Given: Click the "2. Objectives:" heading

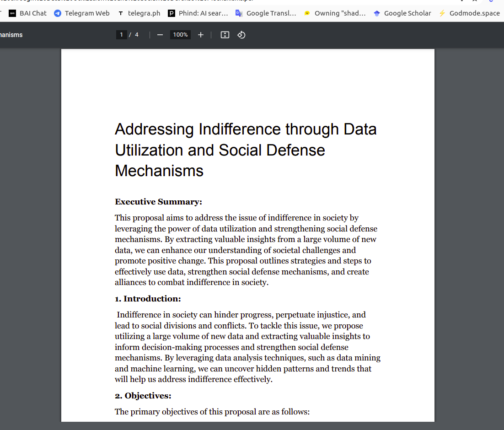Looking at the screenshot, I should [143, 396].
